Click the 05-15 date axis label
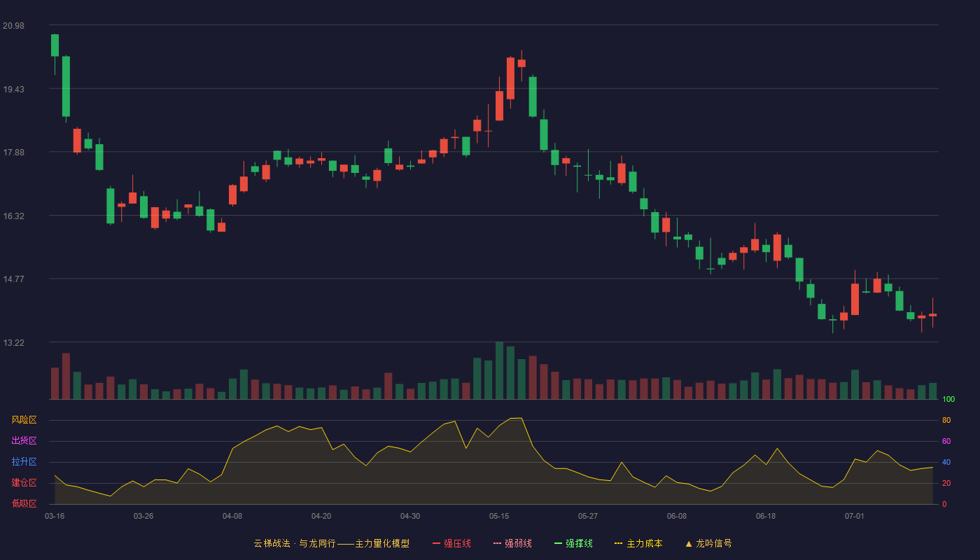 pyautogui.click(x=499, y=516)
